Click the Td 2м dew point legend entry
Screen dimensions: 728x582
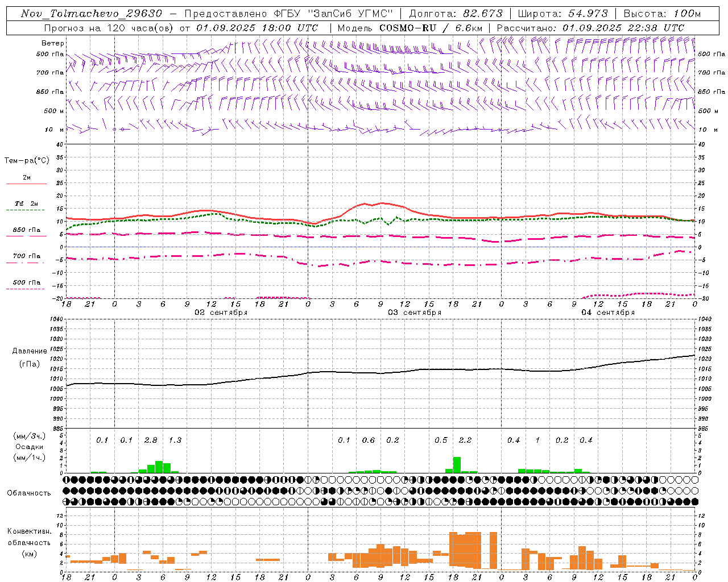pyautogui.click(x=27, y=203)
